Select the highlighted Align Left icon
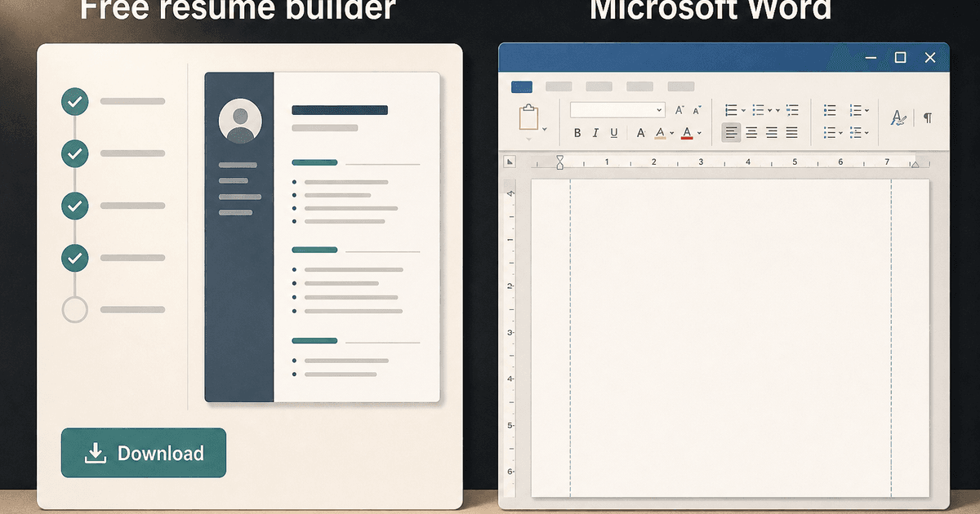The width and height of the screenshot is (980, 514). coord(731,132)
